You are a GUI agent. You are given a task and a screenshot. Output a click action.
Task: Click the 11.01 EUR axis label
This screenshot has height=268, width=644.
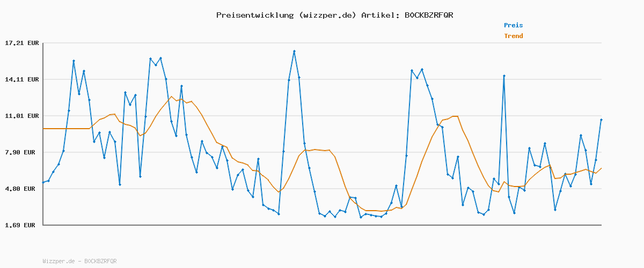click(21, 116)
